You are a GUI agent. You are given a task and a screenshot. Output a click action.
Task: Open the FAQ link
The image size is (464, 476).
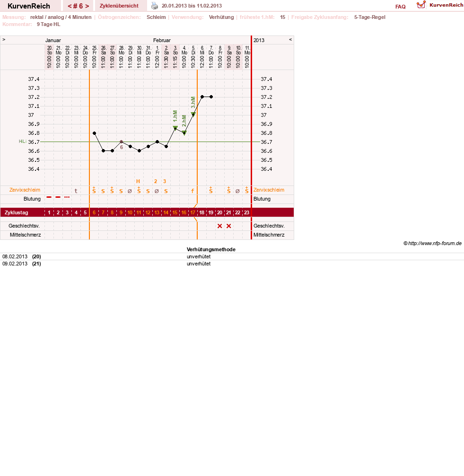[x=400, y=7]
